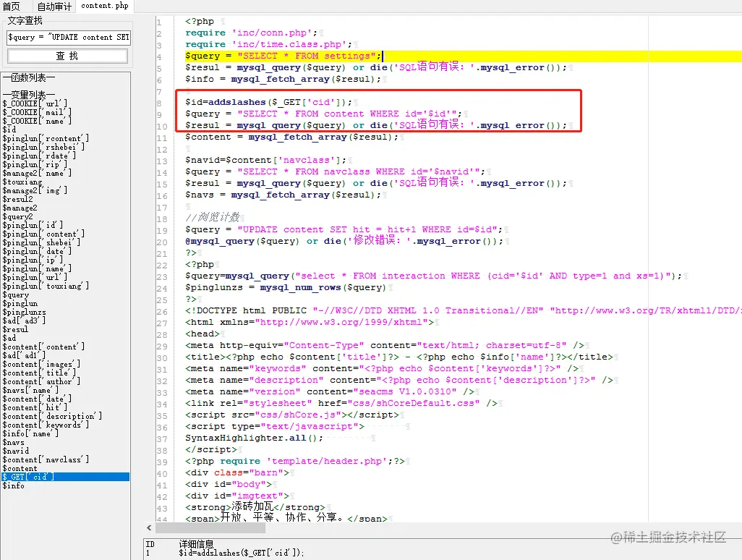Select $pinglun['date'] variable
Viewport: 742px width, 560px height.
(x=37, y=251)
